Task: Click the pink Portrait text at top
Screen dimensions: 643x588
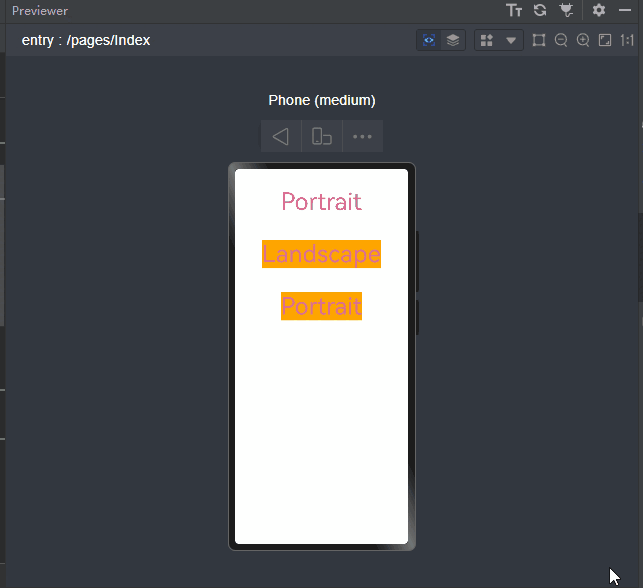Action: tap(321, 202)
